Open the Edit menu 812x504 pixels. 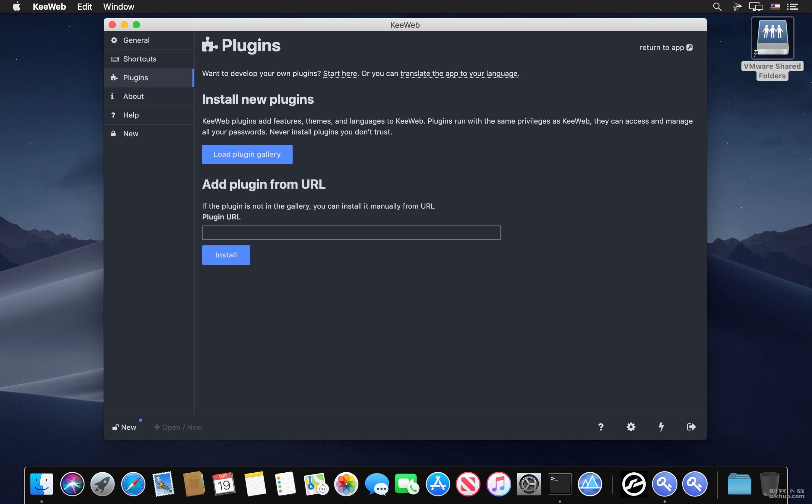point(84,7)
